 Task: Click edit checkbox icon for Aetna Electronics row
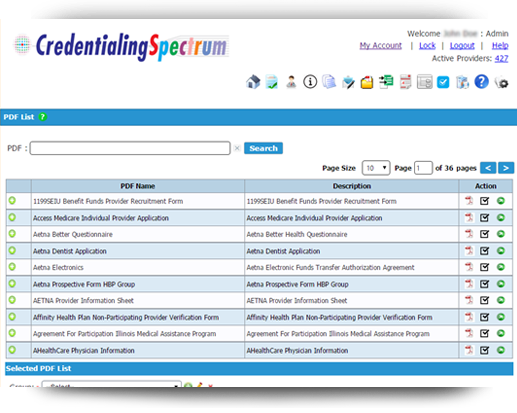tap(484, 267)
